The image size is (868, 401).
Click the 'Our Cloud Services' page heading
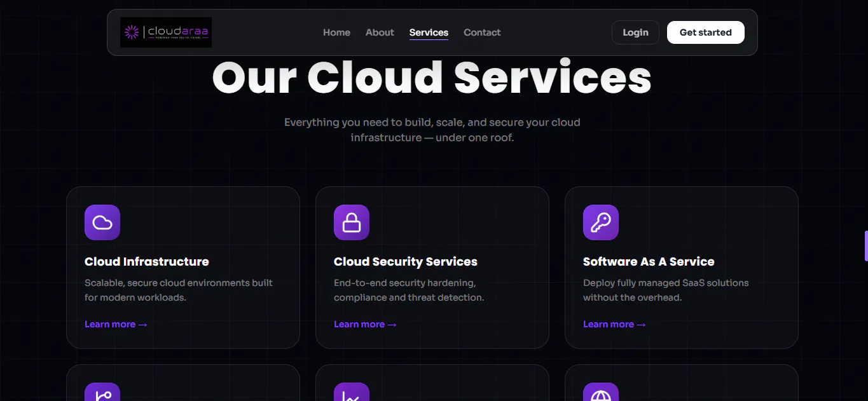click(432, 78)
